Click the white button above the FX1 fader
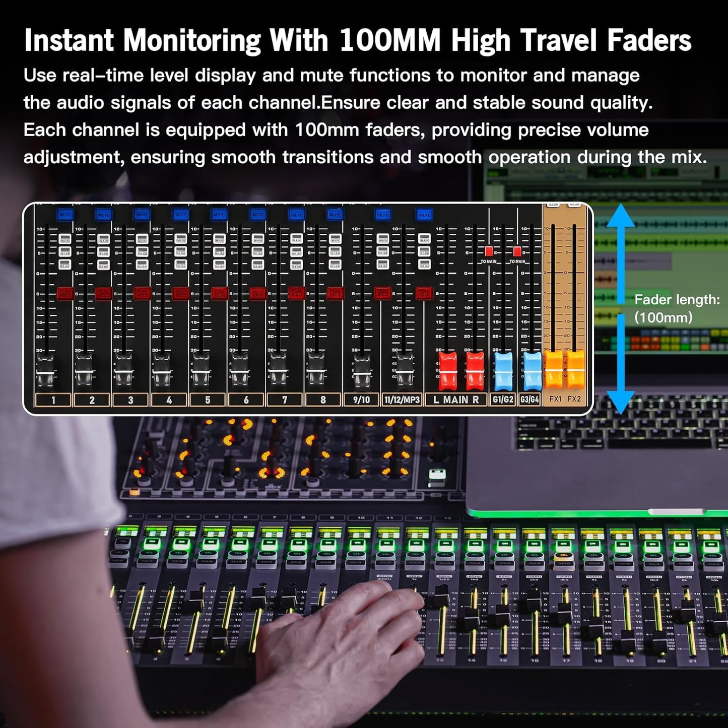The width and height of the screenshot is (728, 728). tap(554, 206)
